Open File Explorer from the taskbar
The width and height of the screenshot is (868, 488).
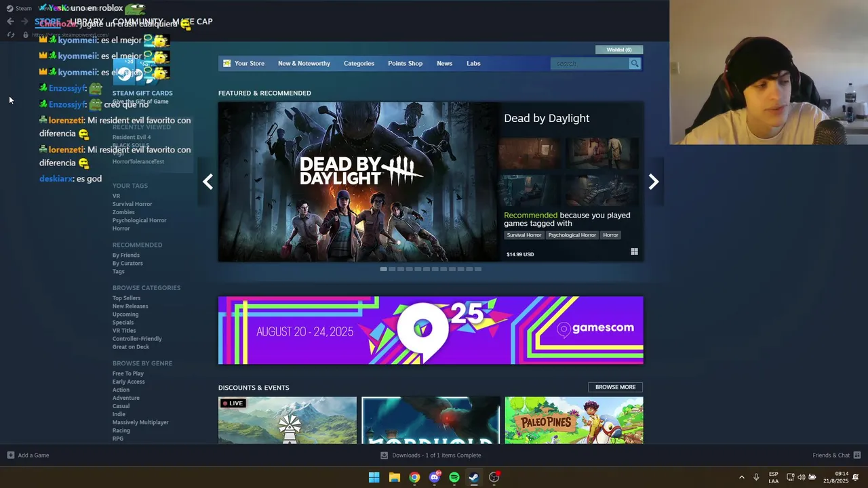pos(394,477)
